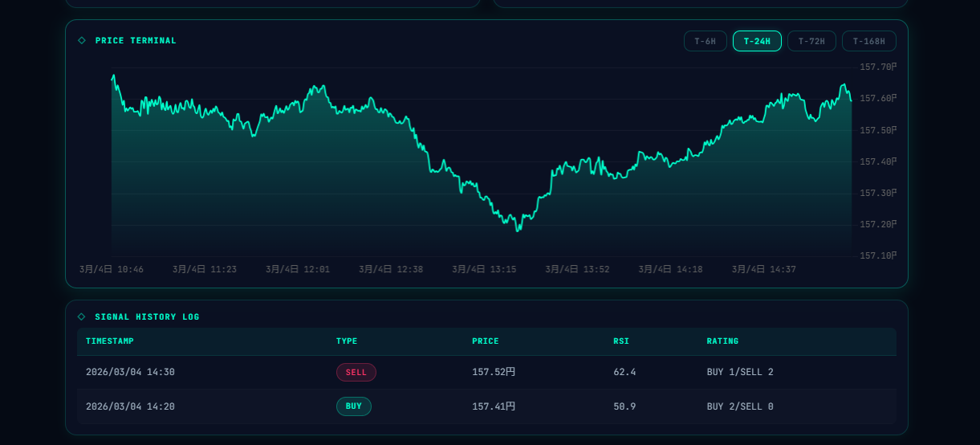Click the 157.52円 price cell
Image resolution: width=980 pixels, height=445 pixels.
494,373
